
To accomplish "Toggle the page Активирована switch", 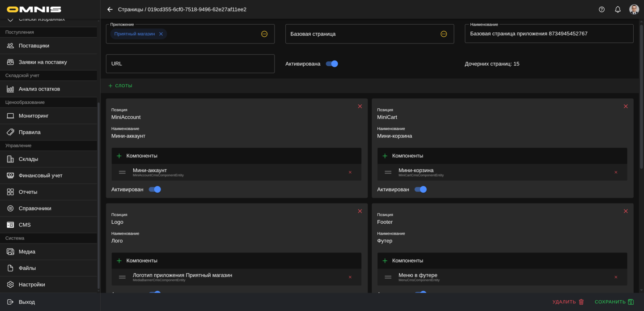I will (332, 64).
